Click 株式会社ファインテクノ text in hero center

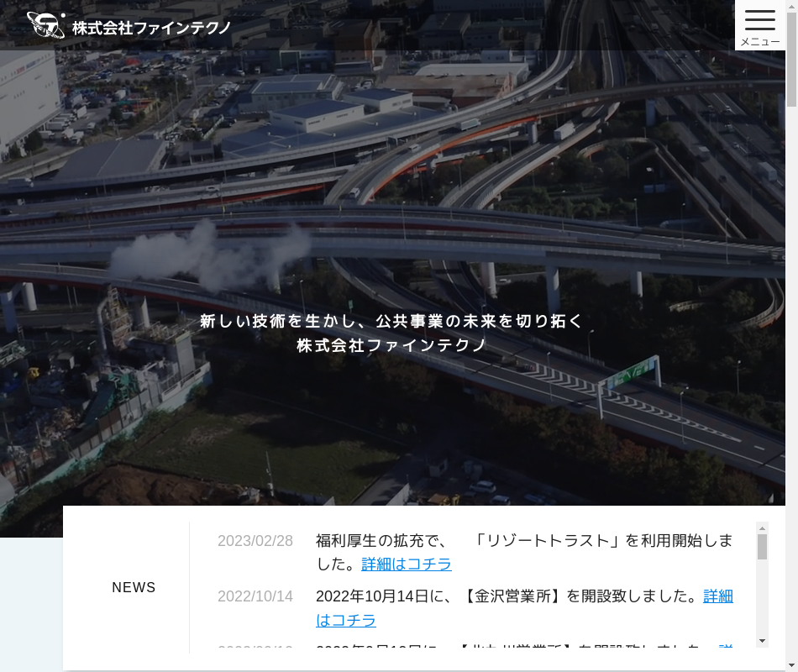[x=391, y=345]
